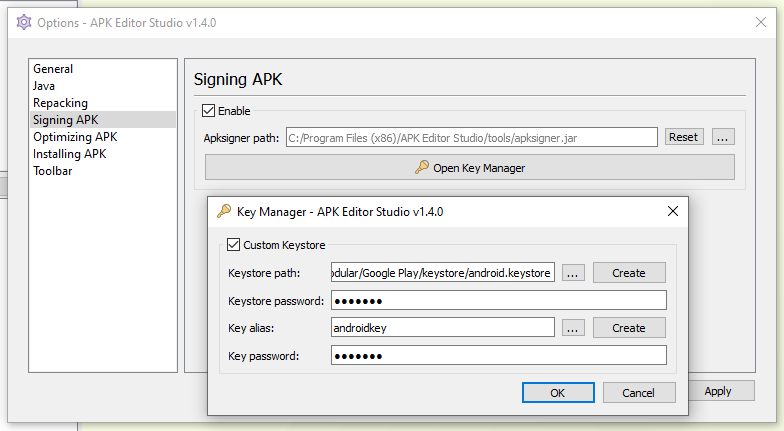
Task: Switch to Repacking settings
Action: [60, 103]
